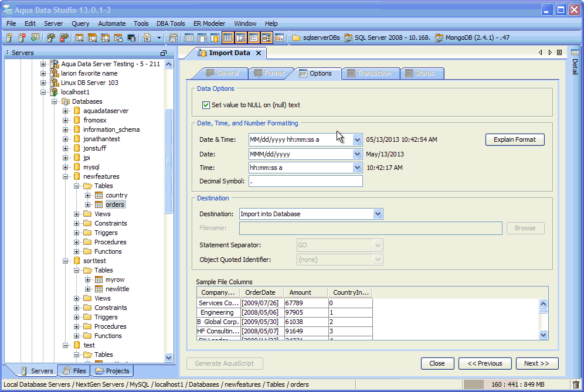Viewport: 584px width, 392px height.
Task: Click the tab list icon at right
Action: (x=559, y=53)
